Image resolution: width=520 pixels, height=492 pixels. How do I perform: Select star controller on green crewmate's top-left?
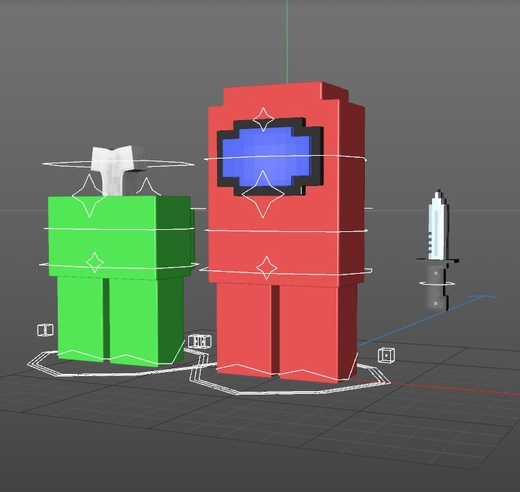(89, 195)
